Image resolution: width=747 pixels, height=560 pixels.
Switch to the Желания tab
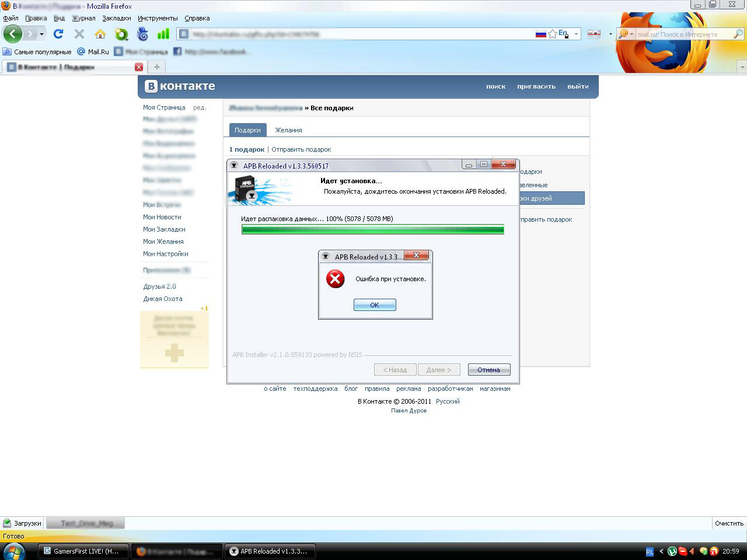pyautogui.click(x=288, y=130)
